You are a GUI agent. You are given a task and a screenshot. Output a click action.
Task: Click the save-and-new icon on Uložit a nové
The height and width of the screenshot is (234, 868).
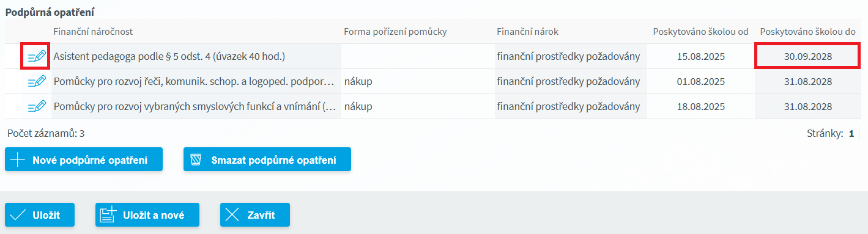[108, 214]
